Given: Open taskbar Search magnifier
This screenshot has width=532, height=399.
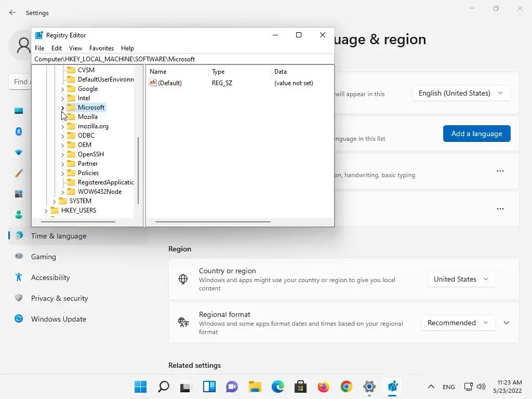Looking at the screenshot, I should 164,387.
